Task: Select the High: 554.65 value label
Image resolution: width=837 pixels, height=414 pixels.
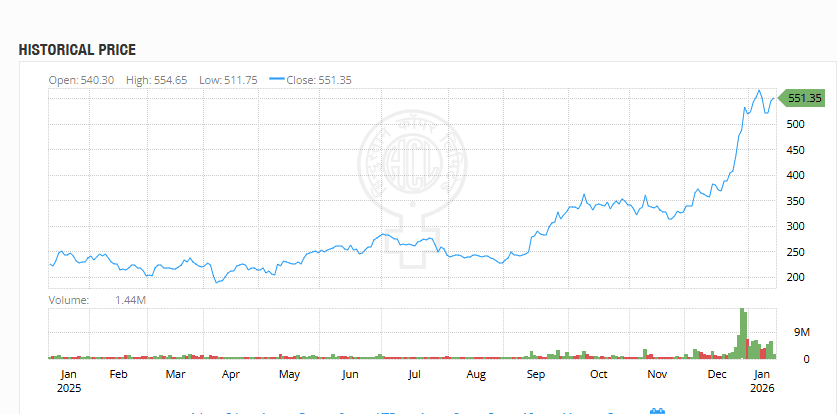Action: [x=156, y=80]
